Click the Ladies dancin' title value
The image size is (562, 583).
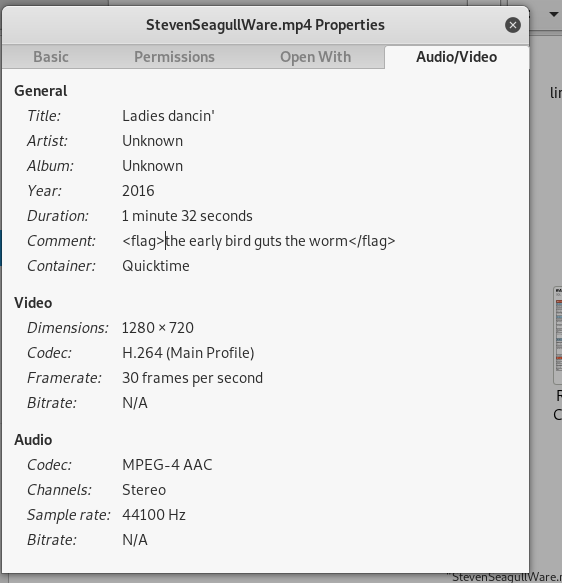click(x=168, y=116)
